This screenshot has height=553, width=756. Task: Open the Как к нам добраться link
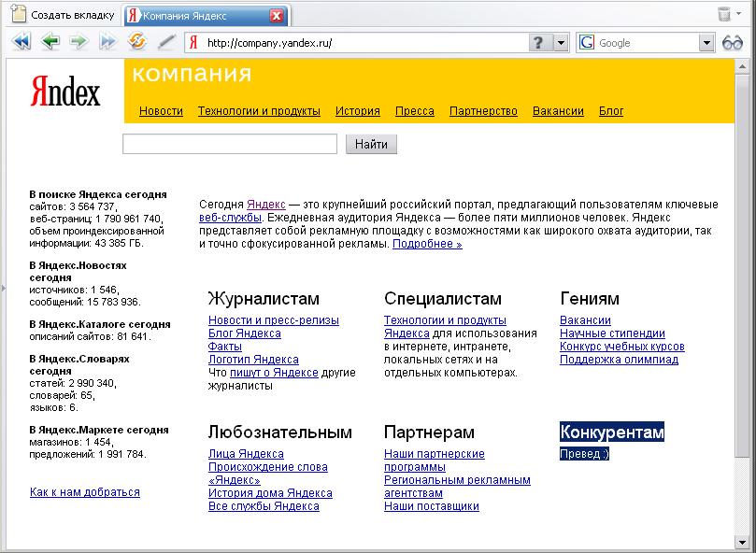(85, 492)
